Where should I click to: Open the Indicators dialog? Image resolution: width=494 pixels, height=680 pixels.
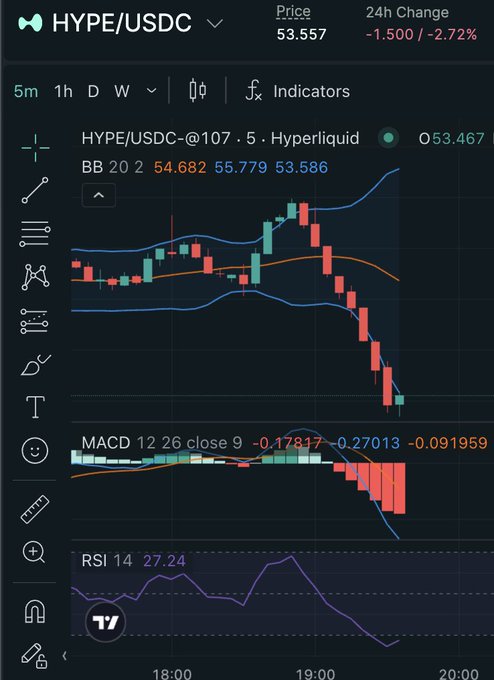[298, 91]
